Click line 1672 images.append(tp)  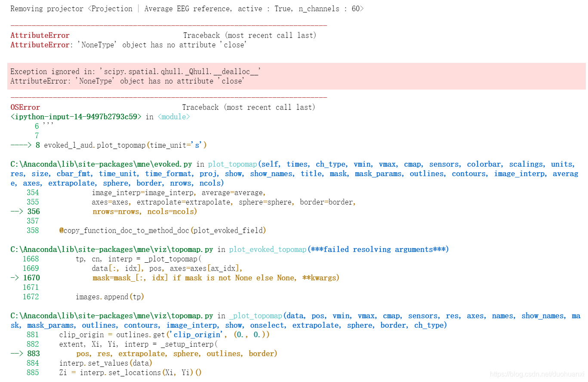tap(110, 297)
